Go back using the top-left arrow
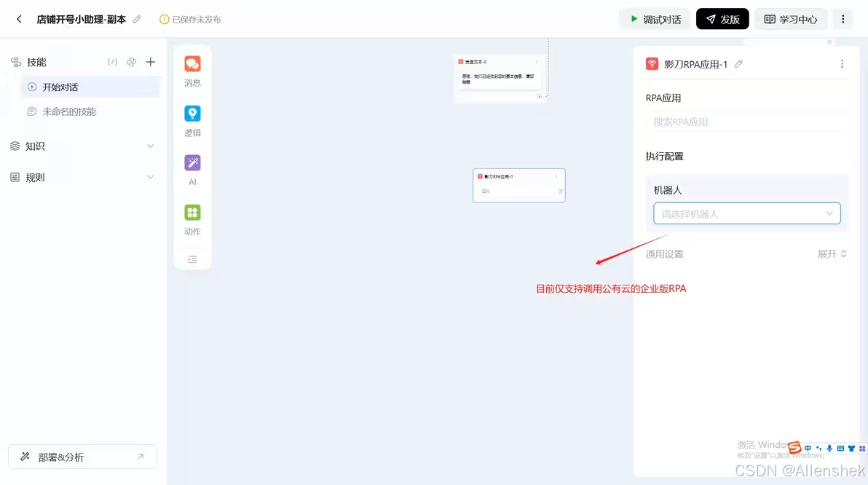Screen dimensions: 868x485 point(19,20)
